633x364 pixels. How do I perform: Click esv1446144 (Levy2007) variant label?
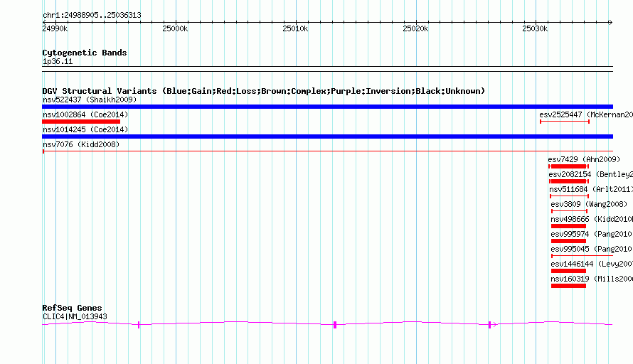pos(592,264)
